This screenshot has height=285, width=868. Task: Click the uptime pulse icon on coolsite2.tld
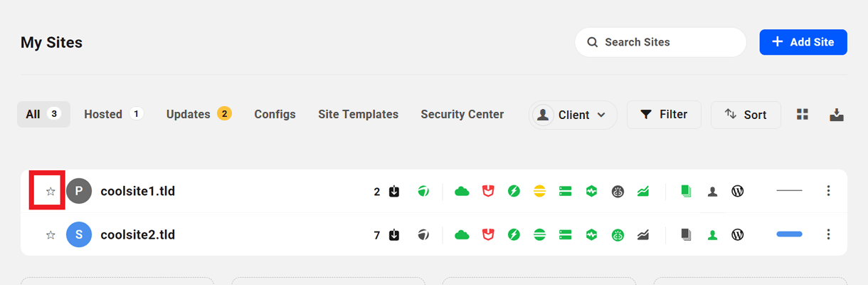[x=591, y=234]
